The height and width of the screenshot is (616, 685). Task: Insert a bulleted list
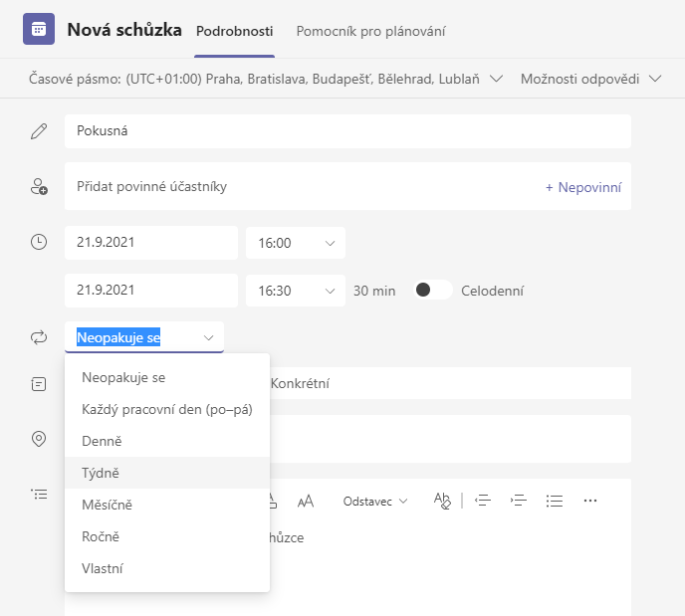[556, 501]
